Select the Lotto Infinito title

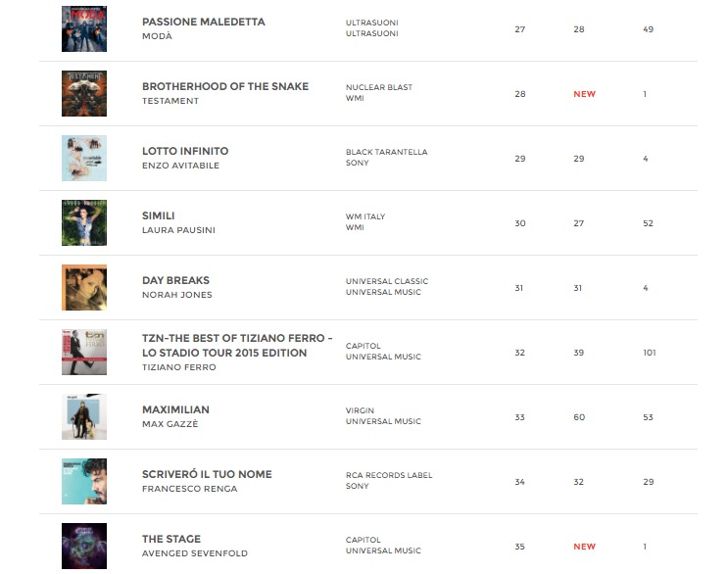point(185,151)
